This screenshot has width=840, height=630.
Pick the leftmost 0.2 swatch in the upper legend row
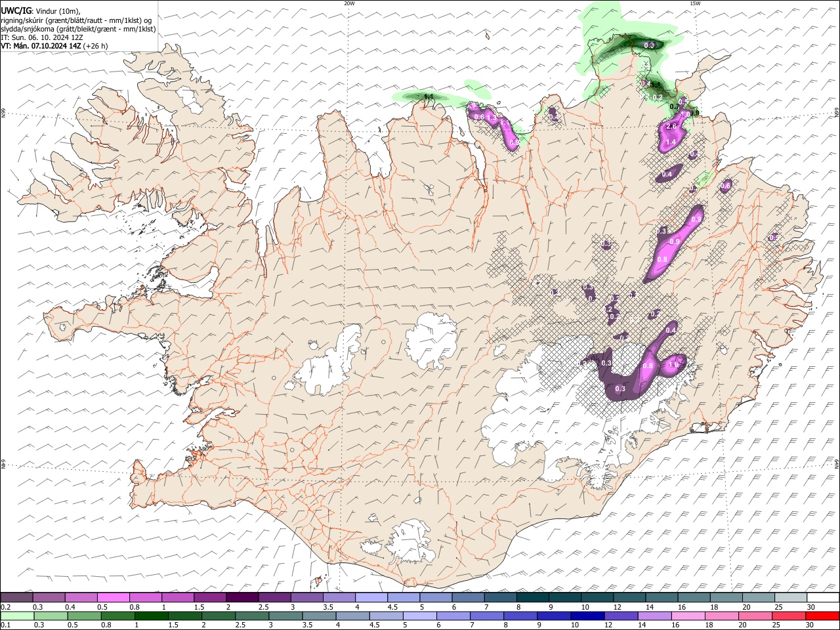tap(16, 597)
